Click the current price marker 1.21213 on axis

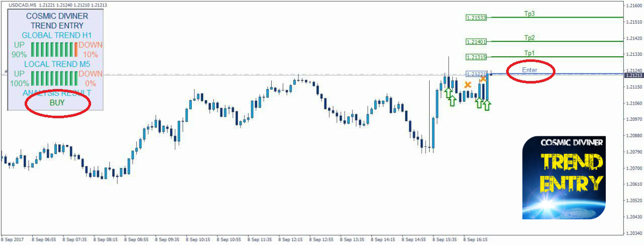point(634,75)
